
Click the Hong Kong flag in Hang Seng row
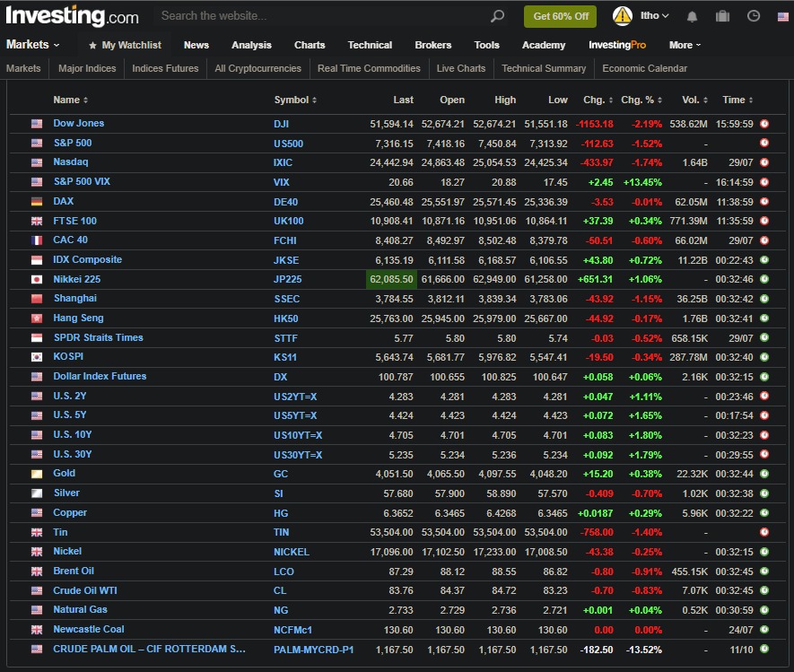(37, 319)
